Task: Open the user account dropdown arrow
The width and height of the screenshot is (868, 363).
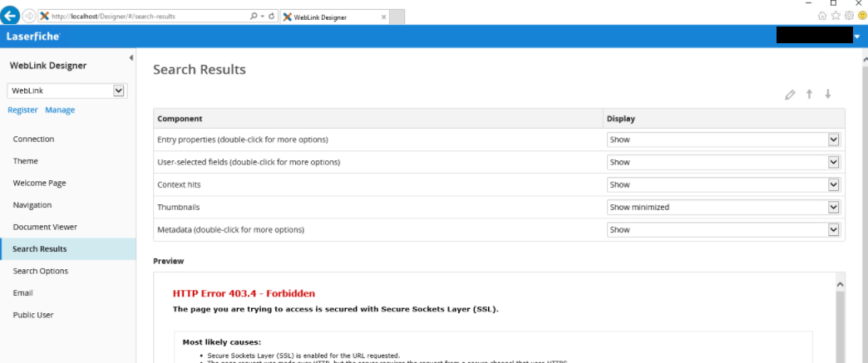Action: click(857, 37)
